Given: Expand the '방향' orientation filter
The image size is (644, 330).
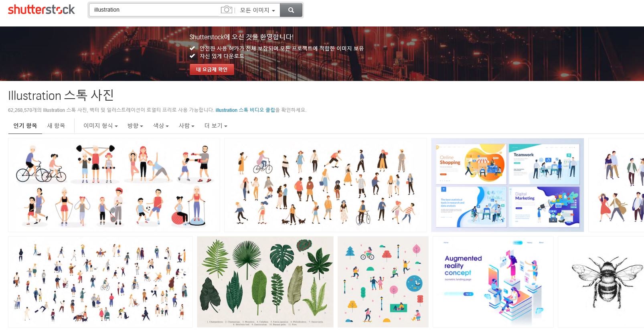Looking at the screenshot, I should click(135, 126).
